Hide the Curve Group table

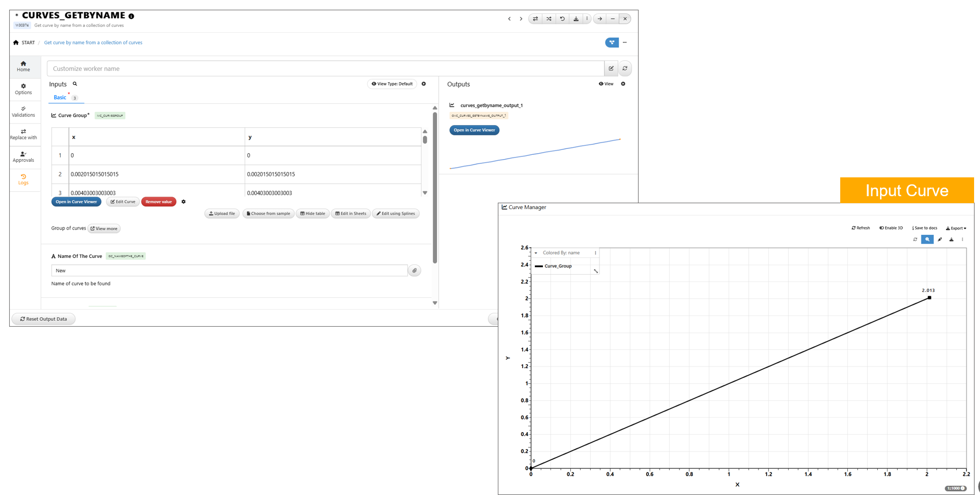[312, 213]
